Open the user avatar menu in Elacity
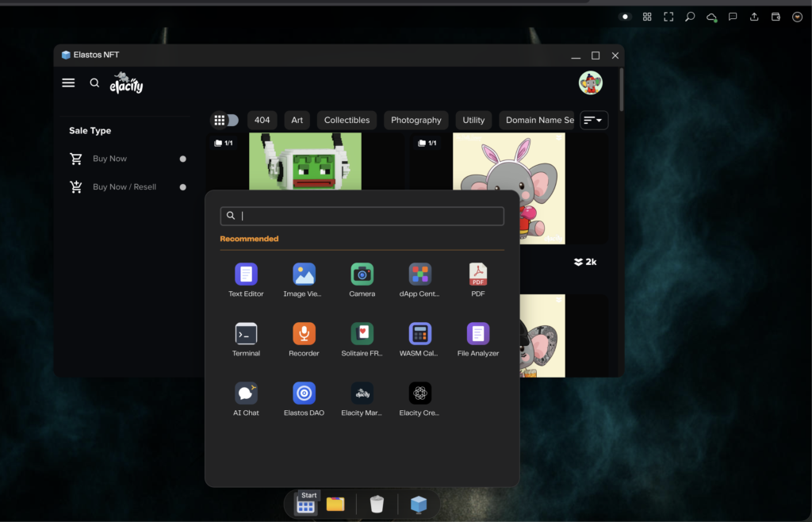The height and width of the screenshot is (522, 812). click(x=590, y=83)
